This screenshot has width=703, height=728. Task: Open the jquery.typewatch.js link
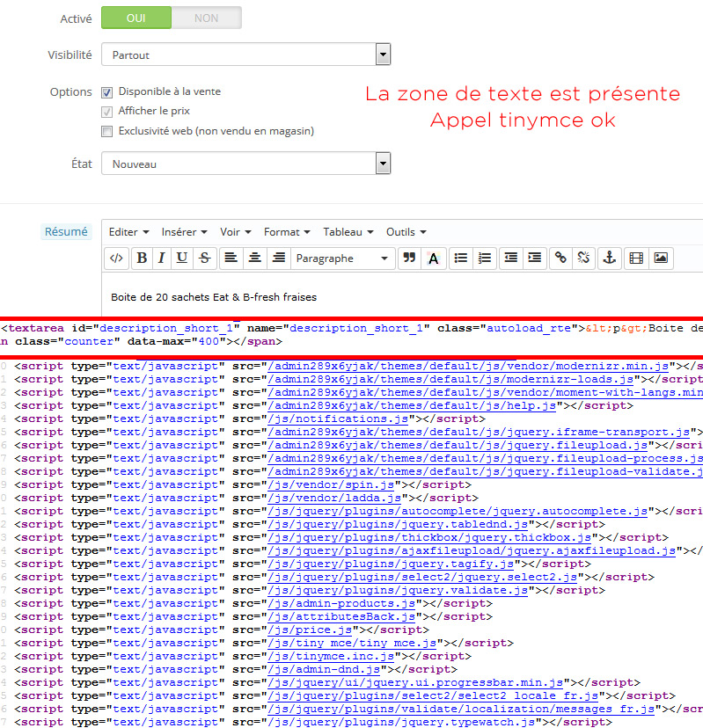[x=401, y=722]
